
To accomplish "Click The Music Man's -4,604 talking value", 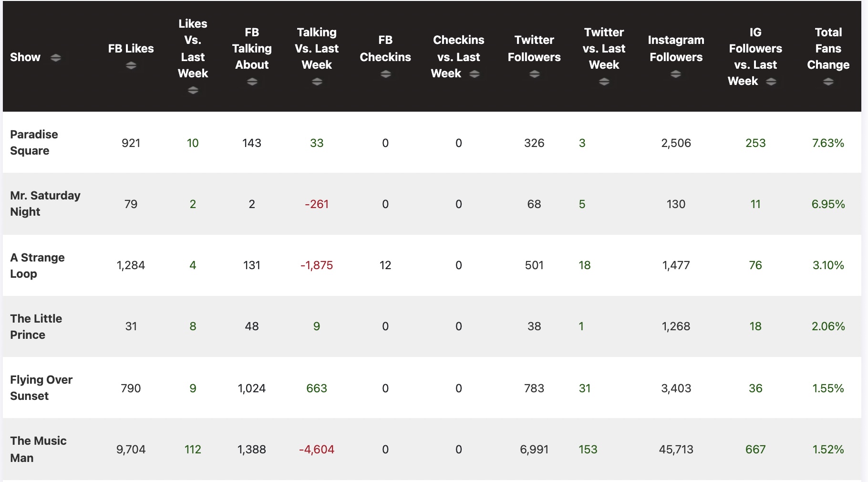I will pos(316,450).
